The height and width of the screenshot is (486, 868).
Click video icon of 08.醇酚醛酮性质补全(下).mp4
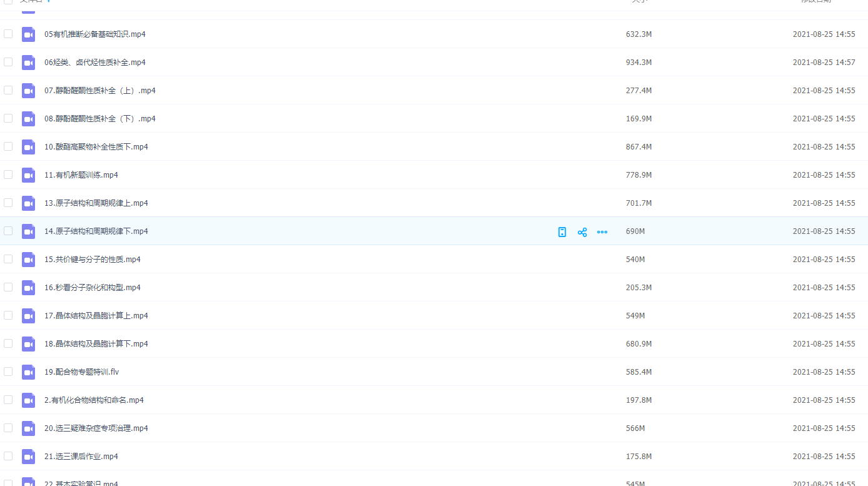point(29,119)
